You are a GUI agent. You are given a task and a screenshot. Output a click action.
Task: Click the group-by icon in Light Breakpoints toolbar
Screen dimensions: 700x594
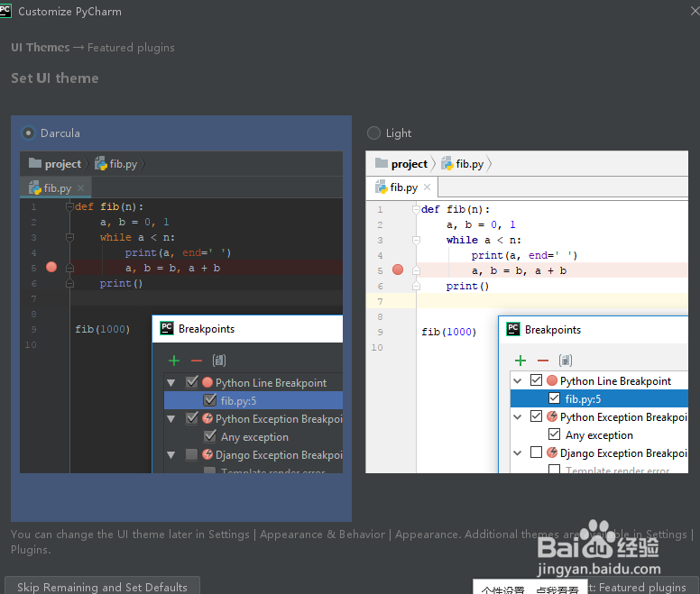pos(566,360)
